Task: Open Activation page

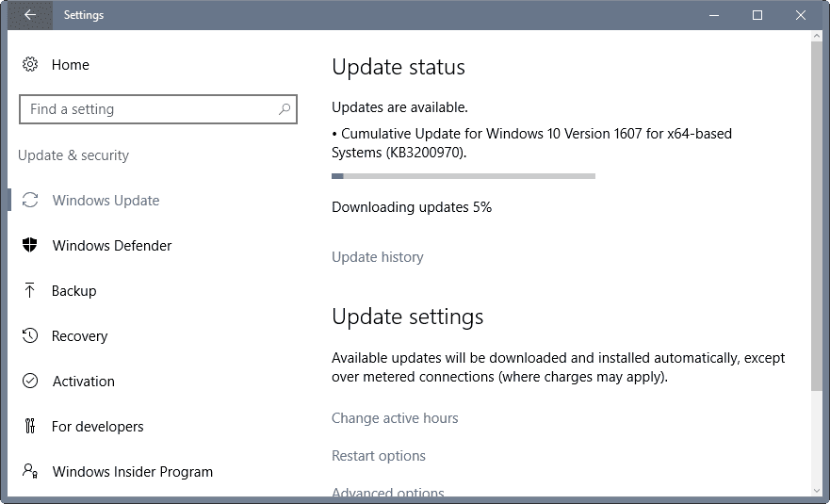Action: (x=84, y=382)
